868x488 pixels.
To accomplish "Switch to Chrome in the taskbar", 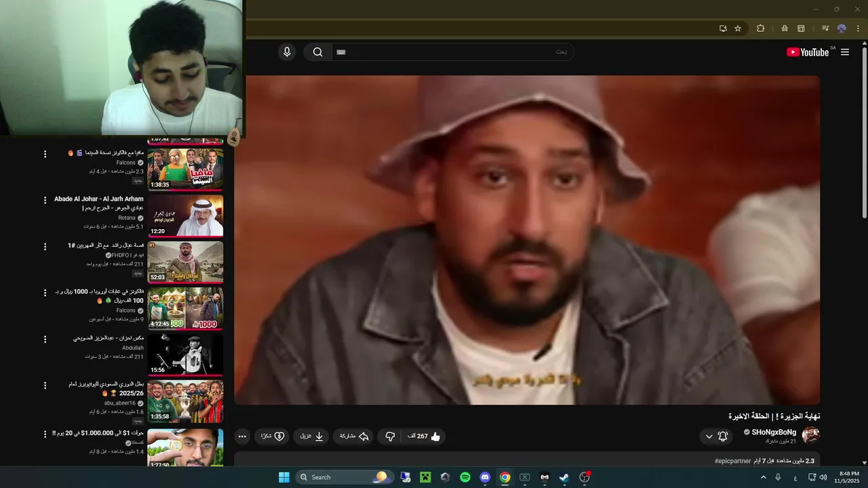I will (505, 477).
